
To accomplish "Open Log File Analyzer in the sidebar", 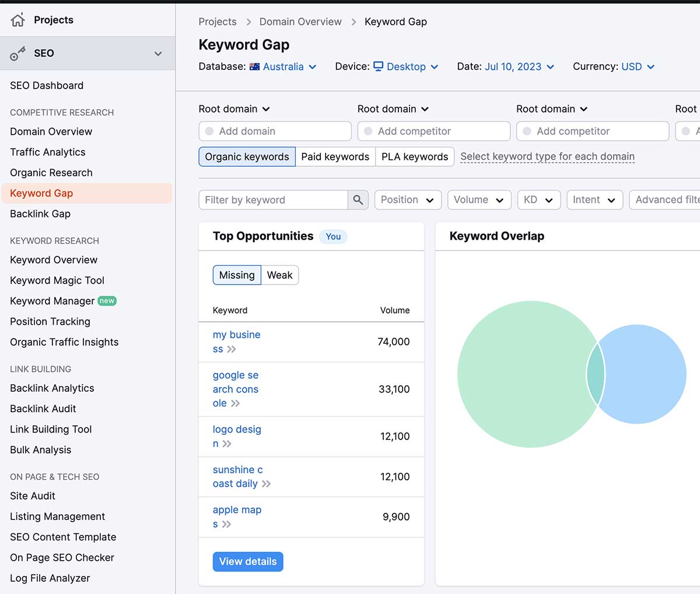I will [50, 578].
